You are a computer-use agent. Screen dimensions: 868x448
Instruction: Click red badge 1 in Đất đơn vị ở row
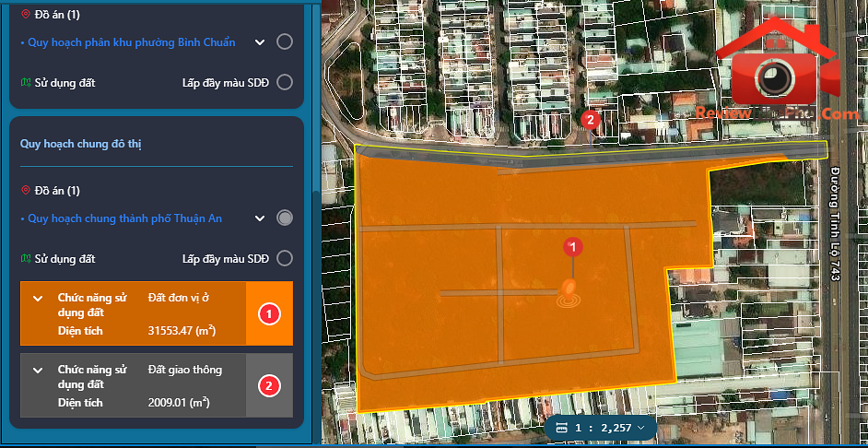coord(269,314)
